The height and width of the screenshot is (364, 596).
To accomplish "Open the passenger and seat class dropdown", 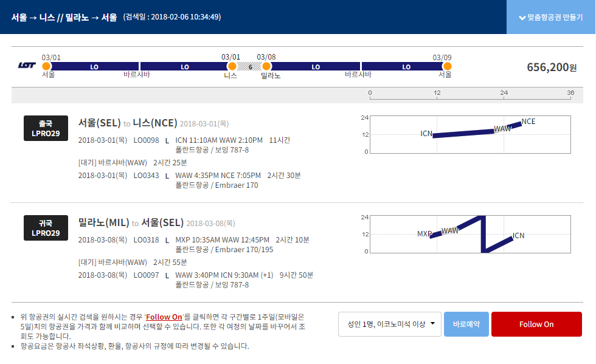I will (390, 324).
